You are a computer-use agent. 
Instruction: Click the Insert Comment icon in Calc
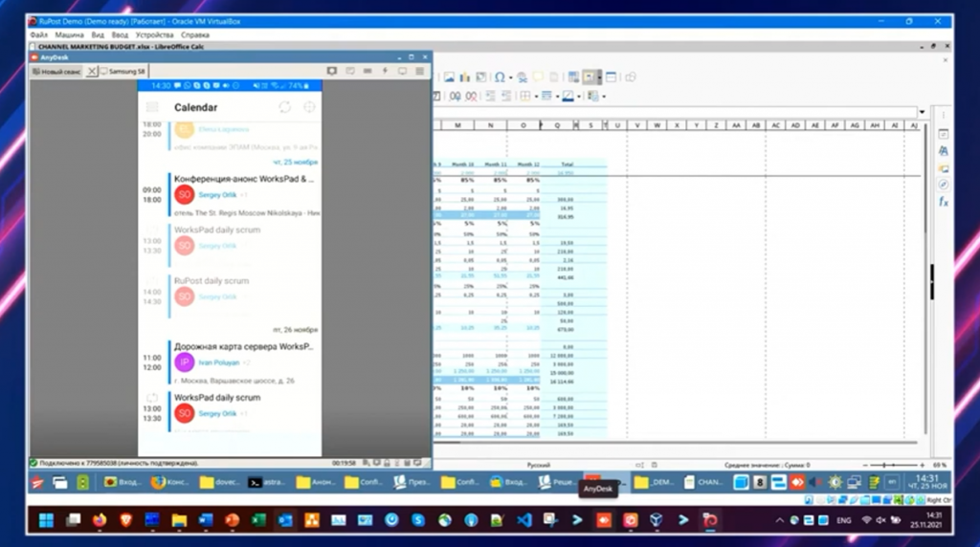538,77
